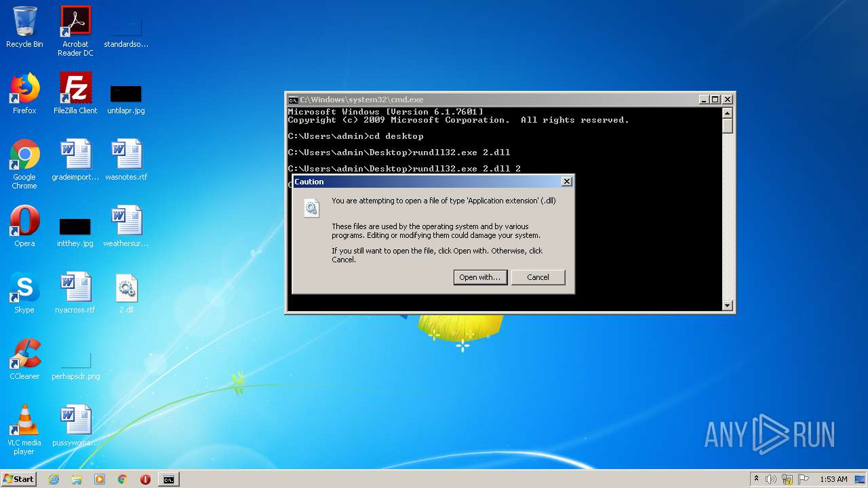The width and height of the screenshot is (868, 488).
Task: Open Google Chrome desktop shortcut
Action: [24, 164]
